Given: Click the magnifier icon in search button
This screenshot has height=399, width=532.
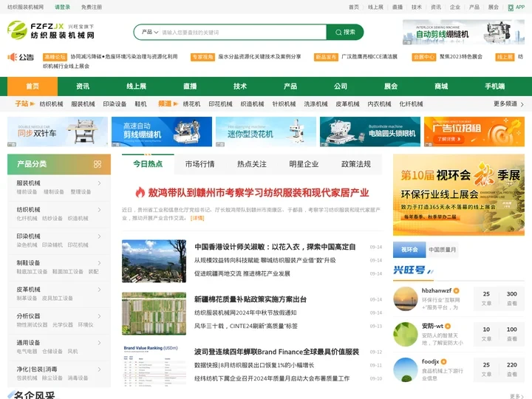Looking at the screenshot, I should click(338, 33).
